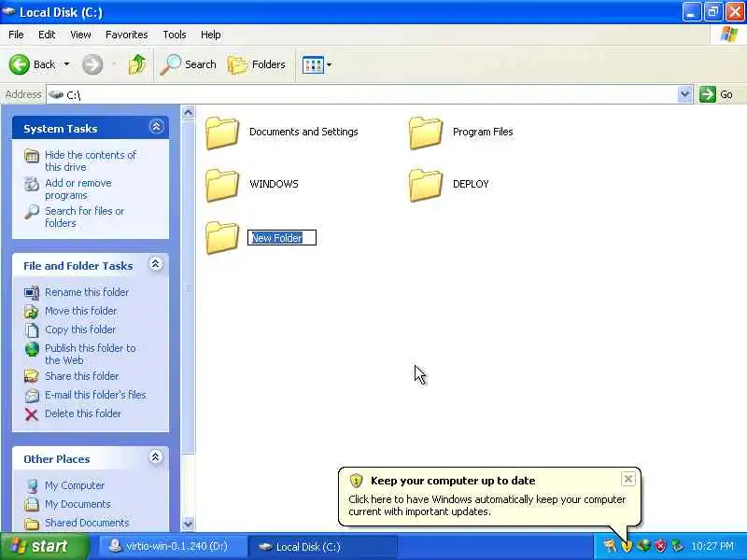Open the Views dropdown arrow

point(330,64)
